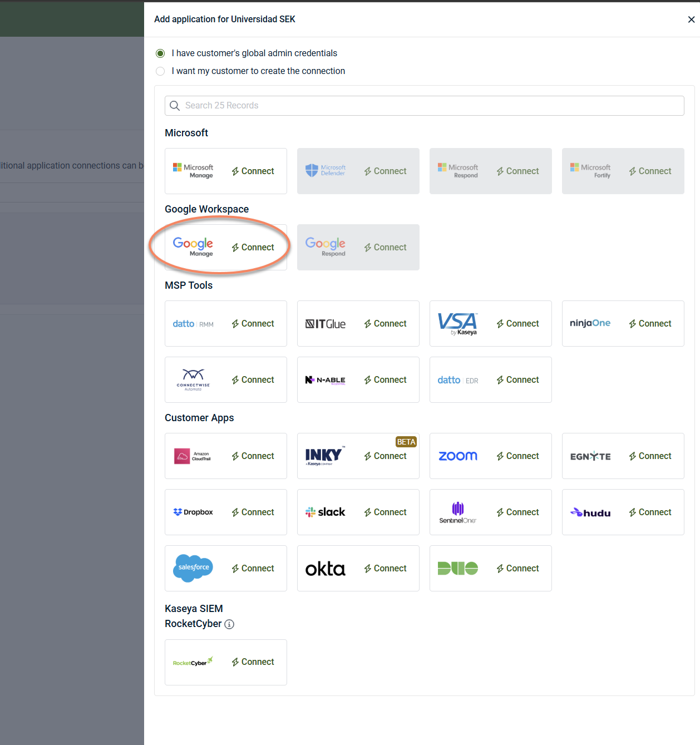
Task: Click the Microsoft Defender shield logo
Action: point(326,170)
